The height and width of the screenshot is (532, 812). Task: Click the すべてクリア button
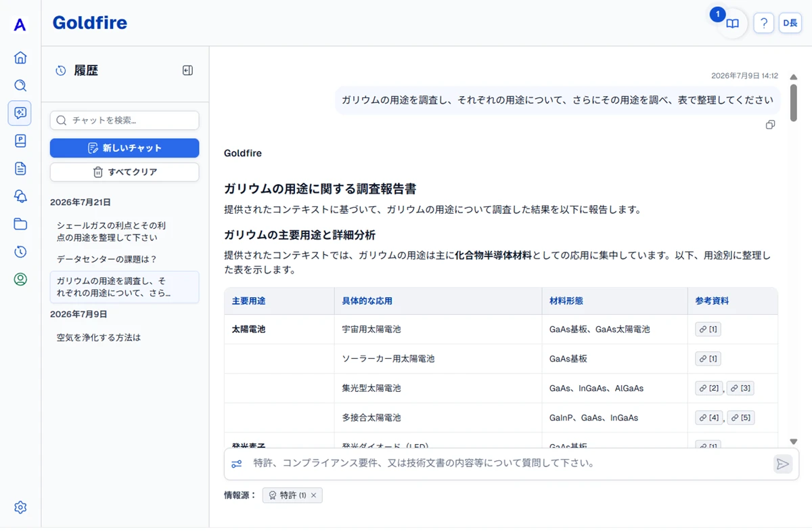(x=125, y=172)
